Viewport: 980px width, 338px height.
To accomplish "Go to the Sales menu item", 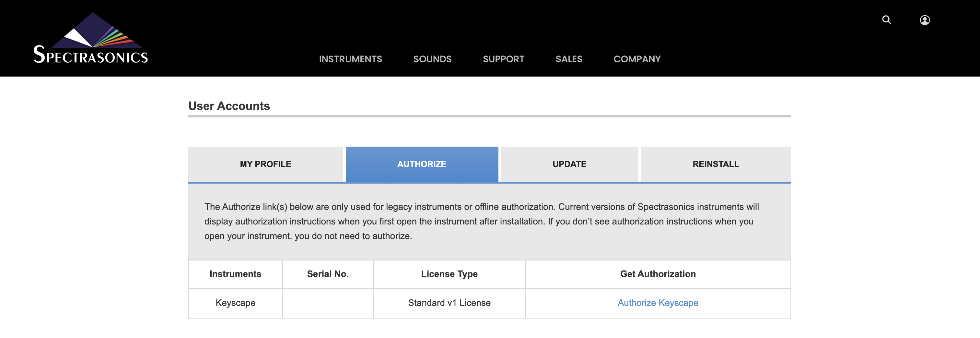I will pyautogui.click(x=568, y=59).
